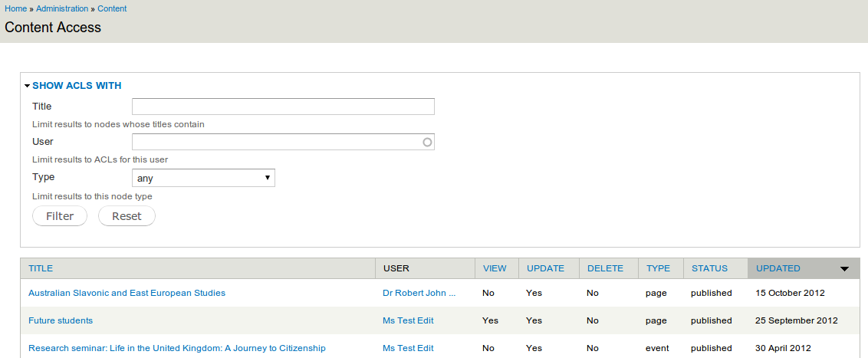Sort the table by Title column
Viewport: 868px width, 358px height.
(x=41, y=268)
